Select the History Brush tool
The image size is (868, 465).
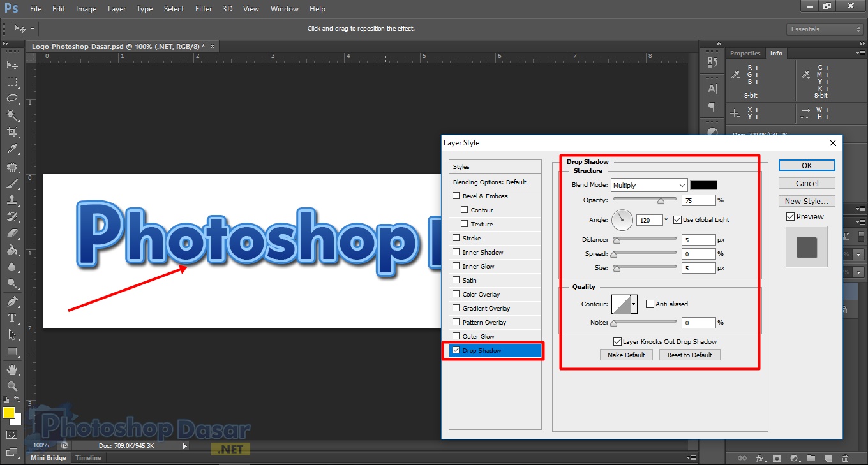12,217
